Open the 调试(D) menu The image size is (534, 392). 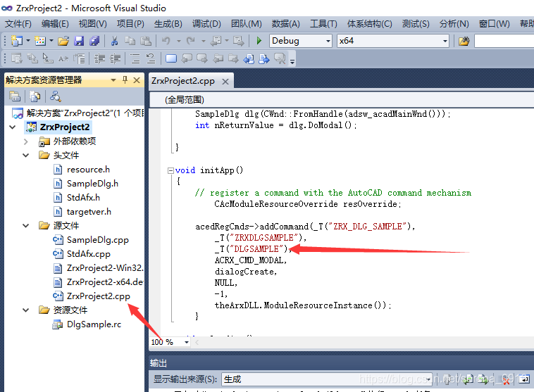[206, 24]
